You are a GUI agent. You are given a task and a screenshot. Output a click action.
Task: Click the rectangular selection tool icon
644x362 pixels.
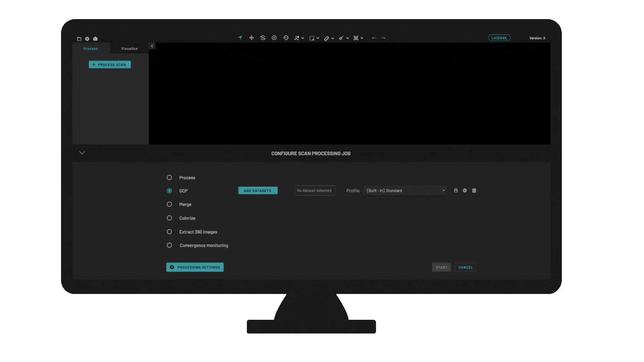[312, 38]
